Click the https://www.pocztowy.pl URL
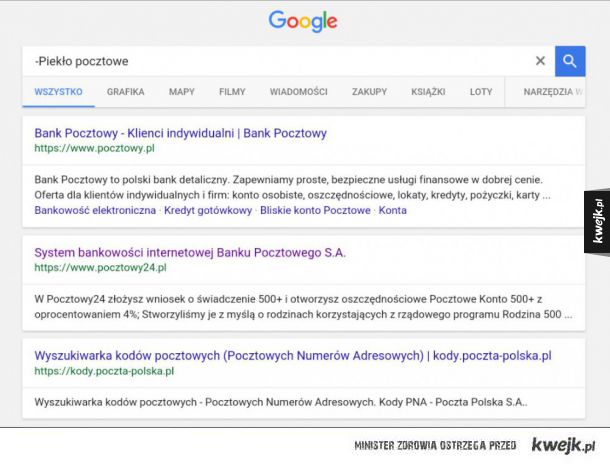Viewport: 610px width, 464px height. pos(95,148)
